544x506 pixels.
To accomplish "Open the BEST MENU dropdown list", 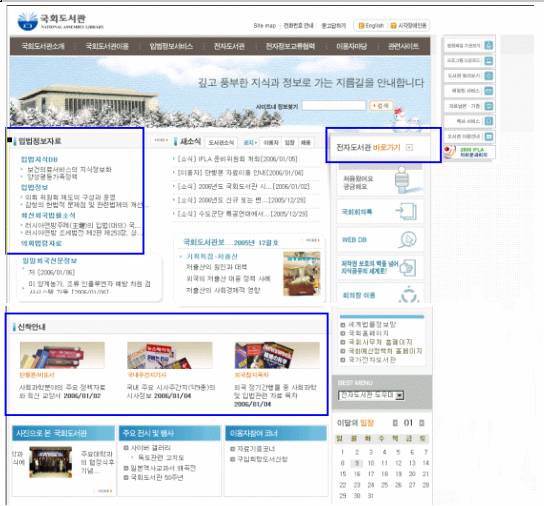I will pos(371,395).
